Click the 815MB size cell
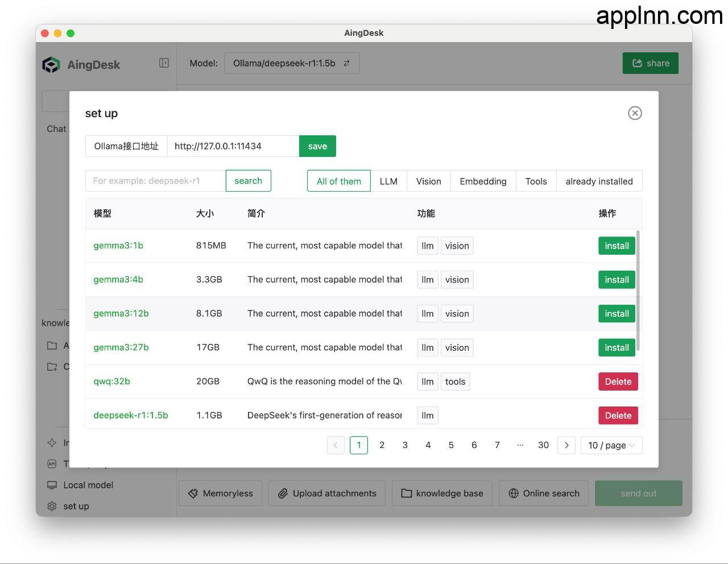728x564 pixels. [211, 246]
